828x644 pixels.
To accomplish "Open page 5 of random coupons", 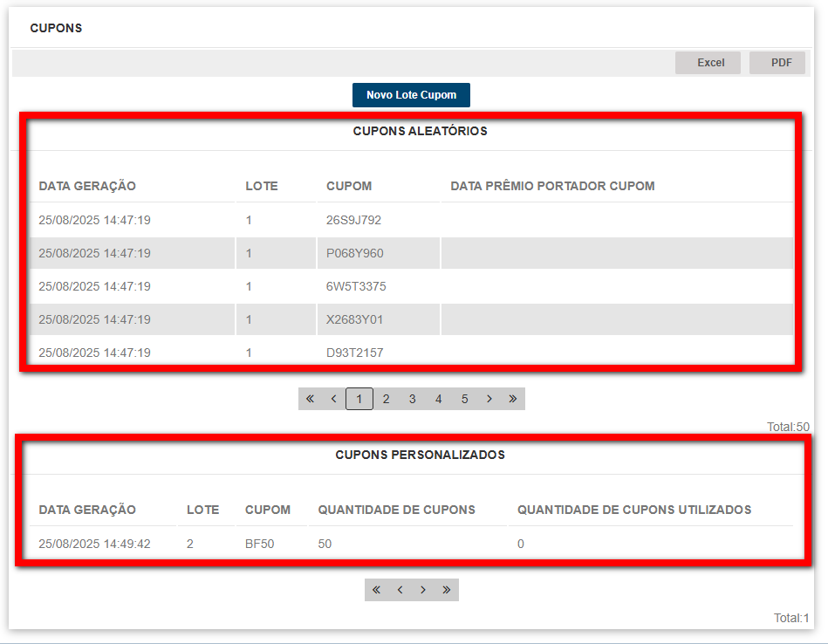I will click(x=464, y=399).
